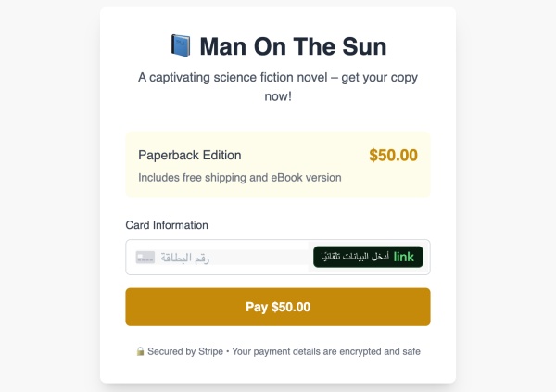Click the padlock icon near Stripe notice
Screen dimensions: 556x392
click(x=140, y=351)
